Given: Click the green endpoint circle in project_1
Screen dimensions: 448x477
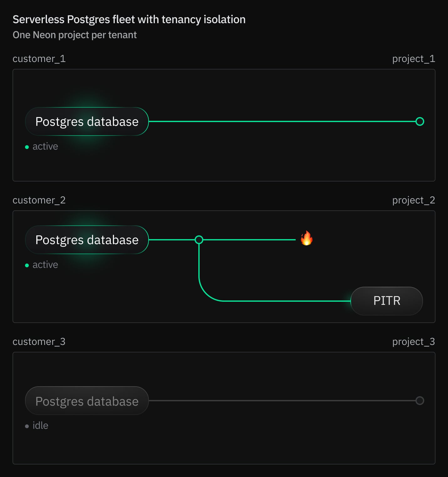Looking at the screenshot, I should [420, 121].
